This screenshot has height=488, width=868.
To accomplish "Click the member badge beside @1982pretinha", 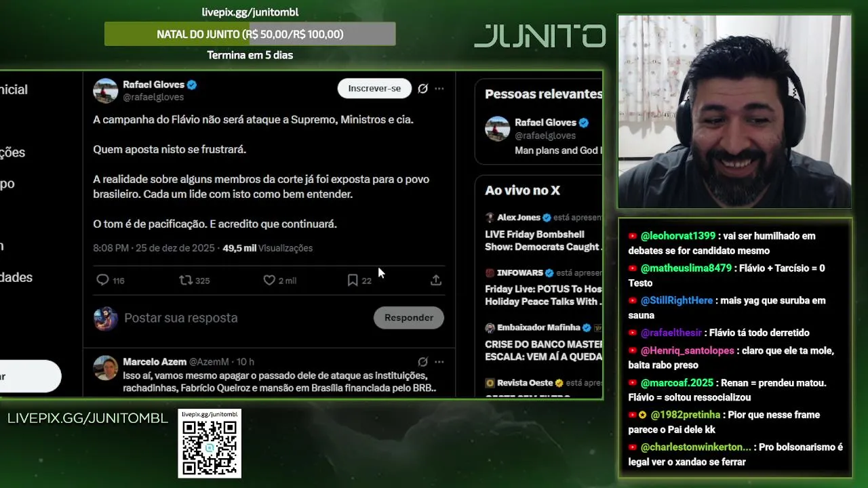I will [643, 415].
